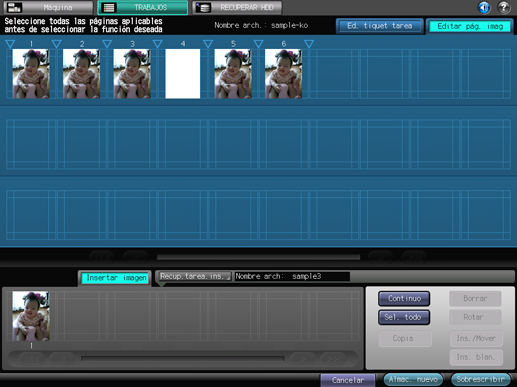Viewport: 517px width, 387px height.
Task: Go to previous page in insert panel
Action: pos(63,359)
